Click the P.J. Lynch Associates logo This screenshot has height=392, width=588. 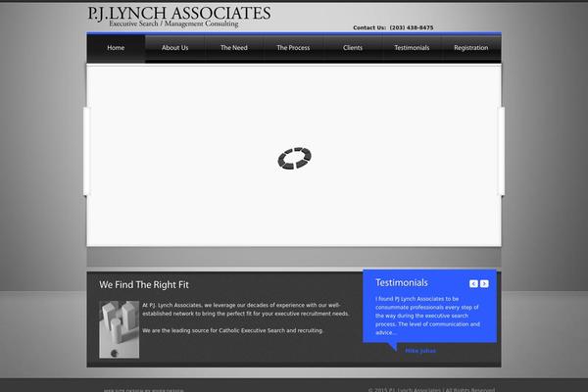point(179,17)
